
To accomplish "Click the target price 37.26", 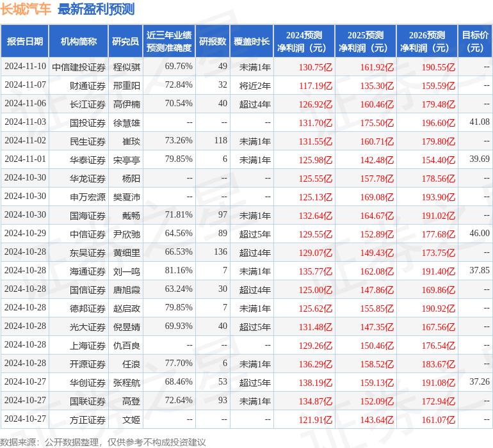I will (480, 381).
